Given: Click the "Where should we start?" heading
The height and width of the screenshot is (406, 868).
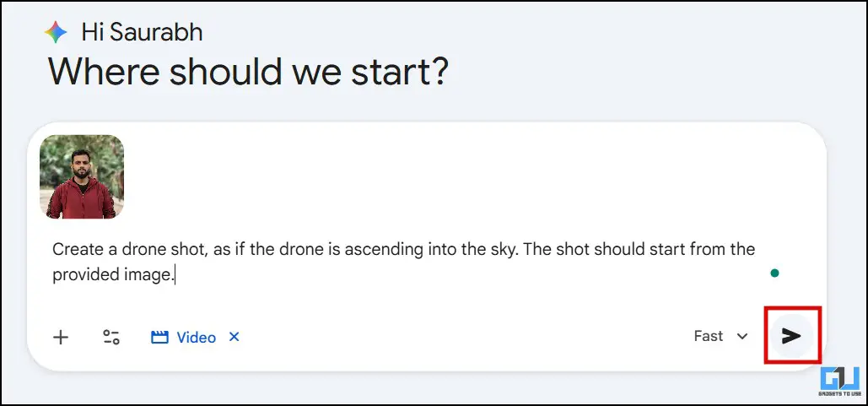Looking at the screenshot, I should pos(248,73).
